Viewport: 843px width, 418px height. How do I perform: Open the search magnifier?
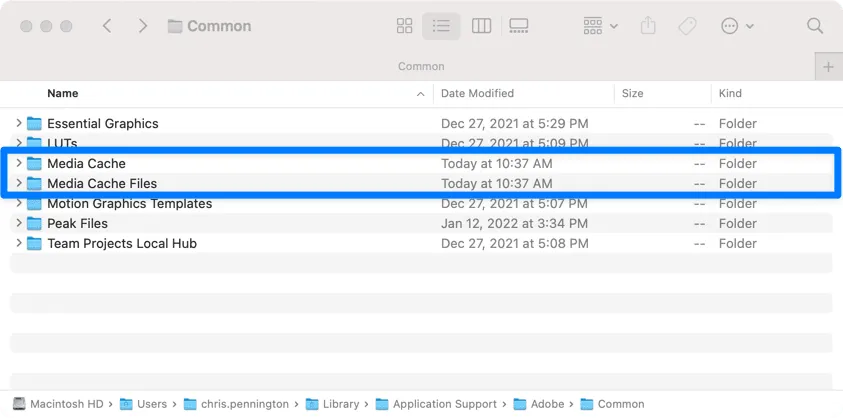(815, 26)
